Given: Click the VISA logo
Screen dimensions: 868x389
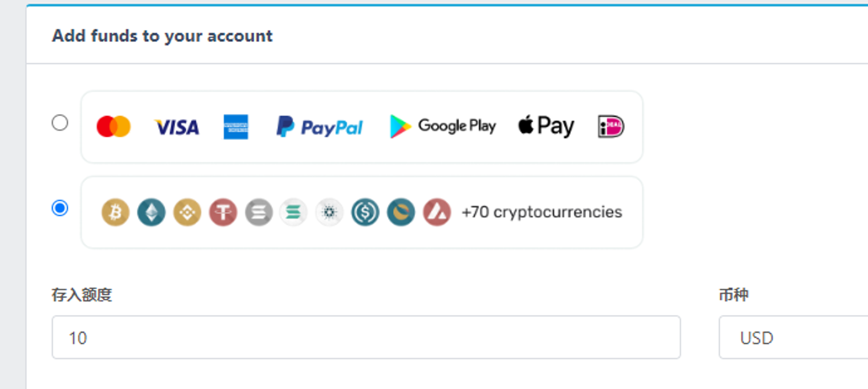Looking at the screenshot, I should point(177,127).
